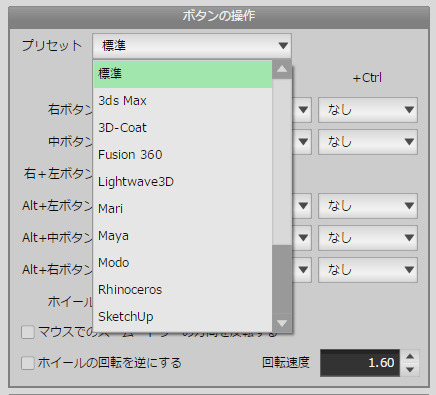Viewport: 436px width, 395px height.
Task: Select the Mari preset option
Action: pyautogui.click(x=183, y=209)
